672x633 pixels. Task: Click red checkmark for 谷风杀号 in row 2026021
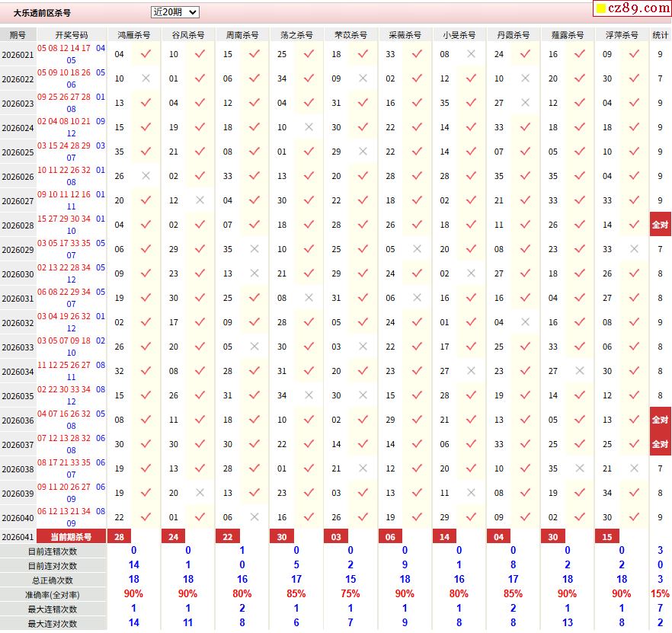(x=200, y=54)
